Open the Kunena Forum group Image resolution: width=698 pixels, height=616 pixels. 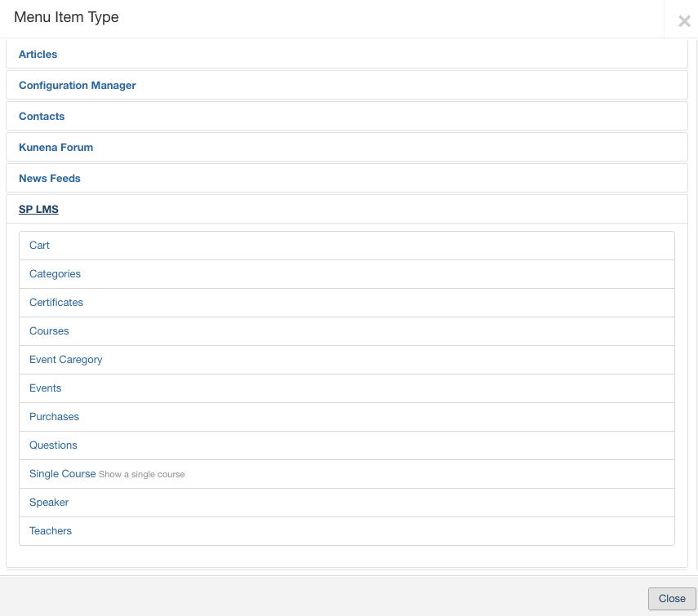click(56, 147)
